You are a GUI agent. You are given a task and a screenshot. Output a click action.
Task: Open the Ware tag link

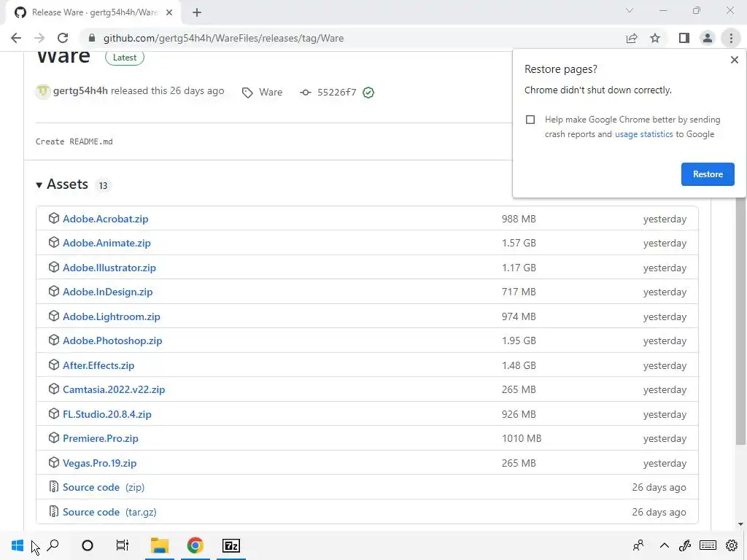pyautogui.click(x=271, y=93)
